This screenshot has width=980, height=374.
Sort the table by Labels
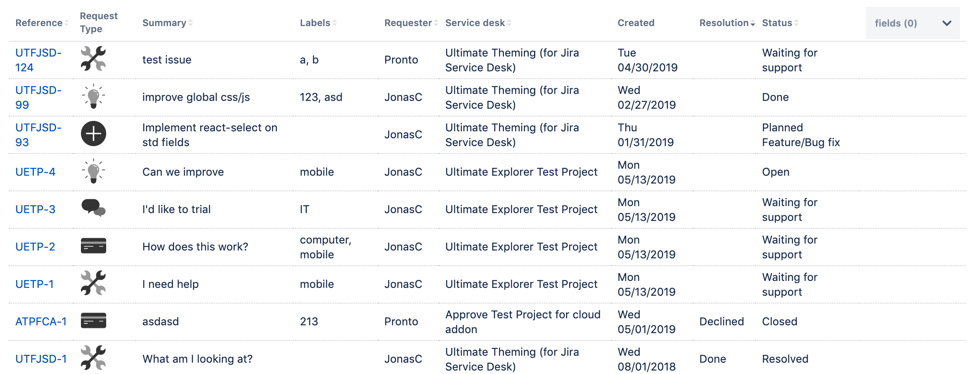(318, 23)
